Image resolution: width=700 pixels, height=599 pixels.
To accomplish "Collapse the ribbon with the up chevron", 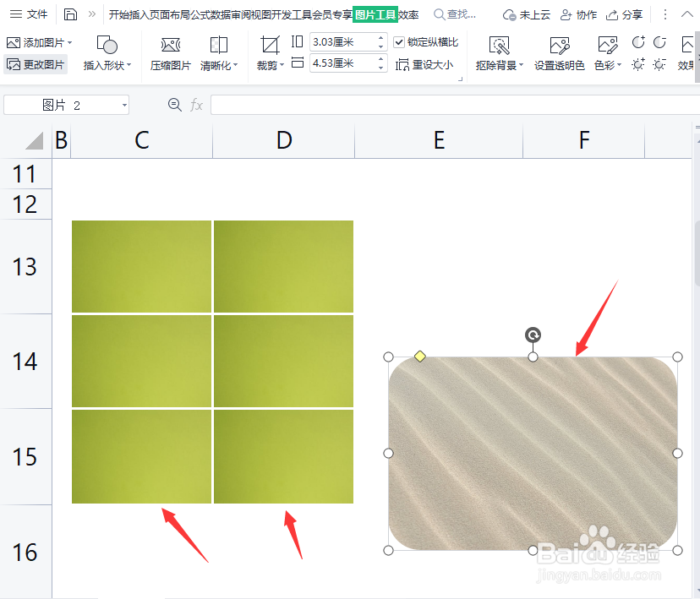I will [687, 14].
